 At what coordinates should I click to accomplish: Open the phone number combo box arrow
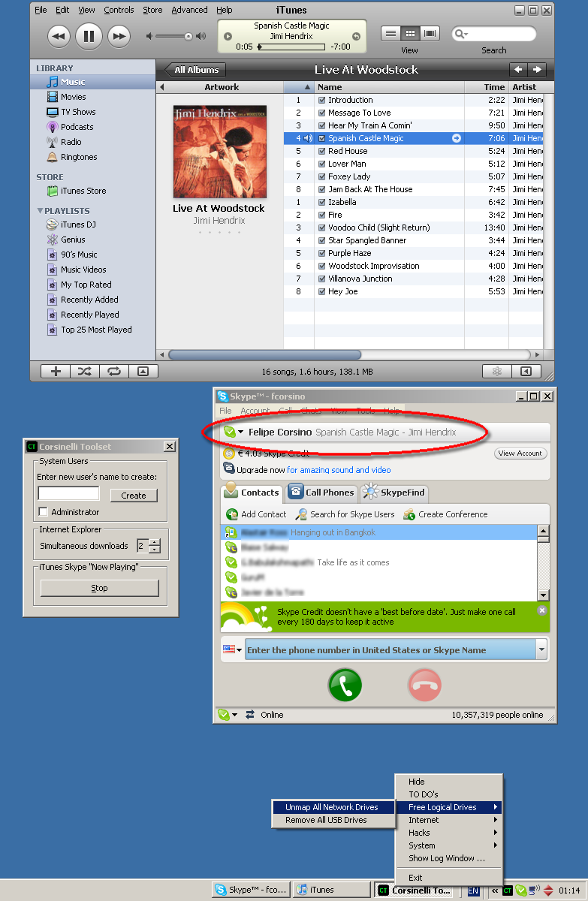[541, 649]
